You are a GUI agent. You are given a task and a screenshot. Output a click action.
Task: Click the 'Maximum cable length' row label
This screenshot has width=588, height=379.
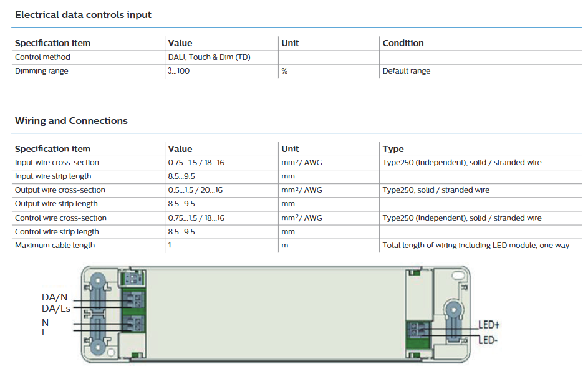[55, 246]
